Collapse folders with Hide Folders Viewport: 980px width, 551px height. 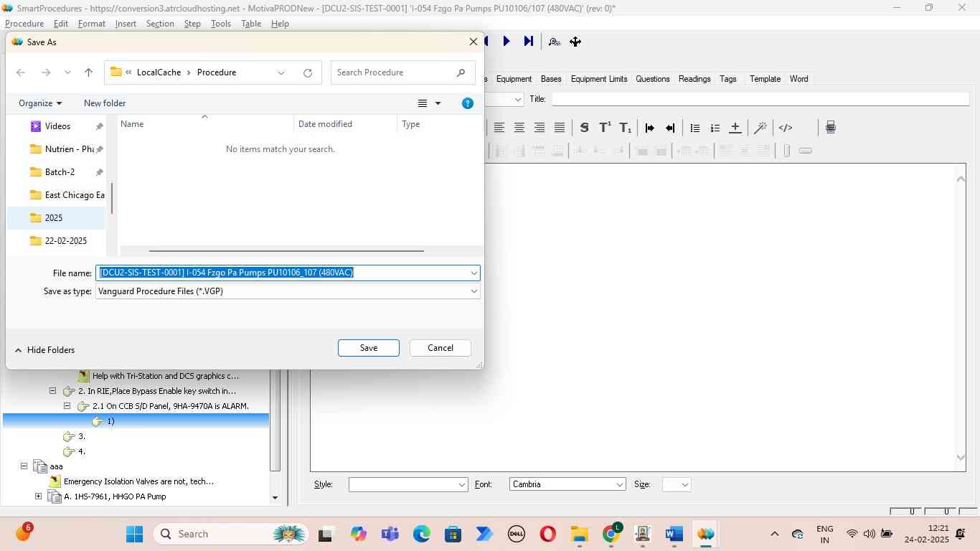44,350
